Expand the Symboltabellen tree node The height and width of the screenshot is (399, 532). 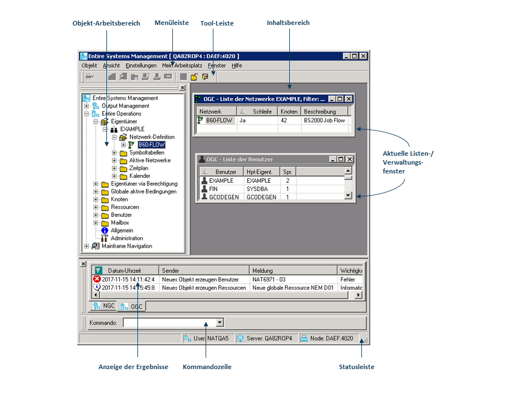(114, 152)
